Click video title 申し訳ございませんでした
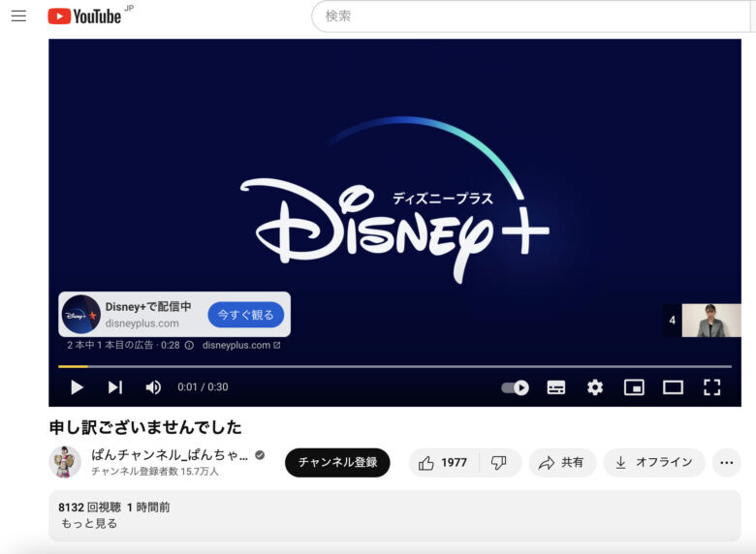Image resolution: width=756 pixels, height=554 pixels. 145,427
